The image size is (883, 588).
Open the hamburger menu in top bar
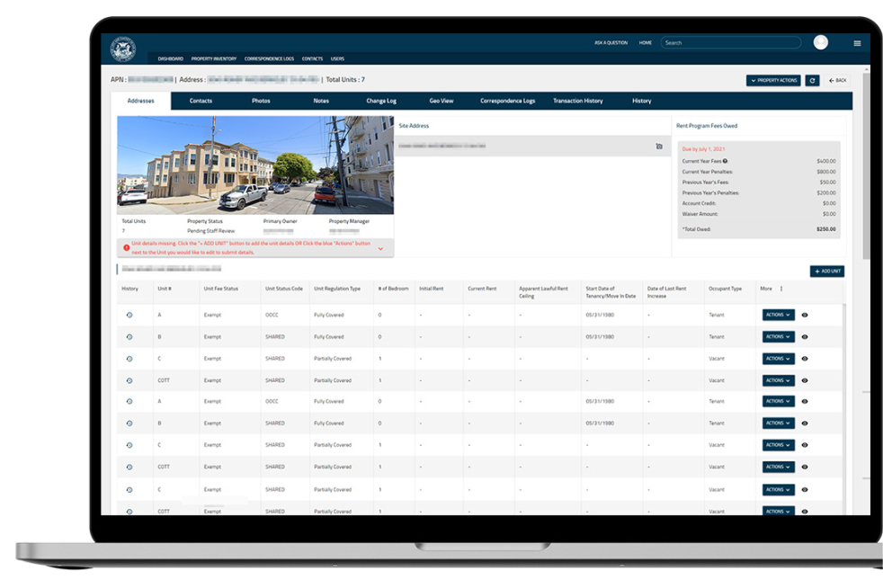point(857,43)
